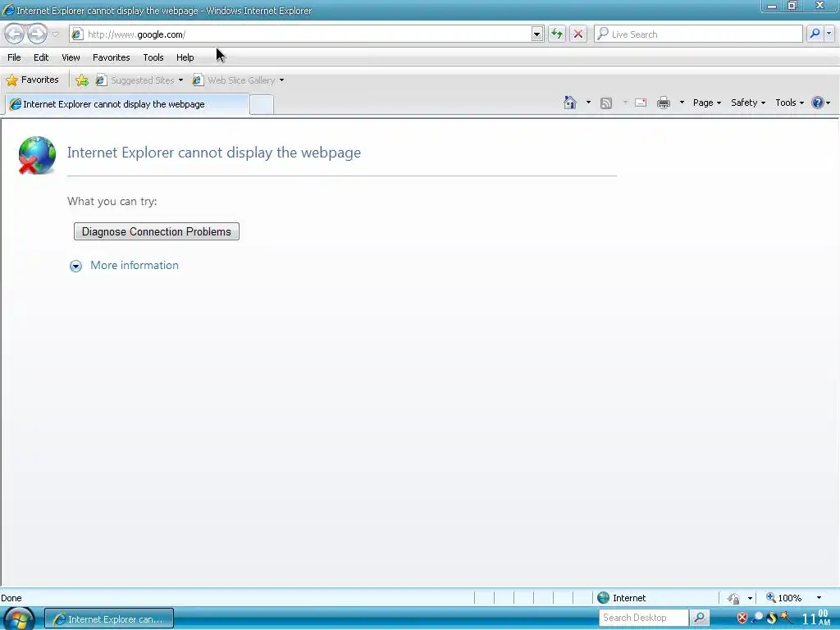Open a new blank tab
Image resolution: width=840 pixels, height=630 pixels.
(x=262, y=104)
